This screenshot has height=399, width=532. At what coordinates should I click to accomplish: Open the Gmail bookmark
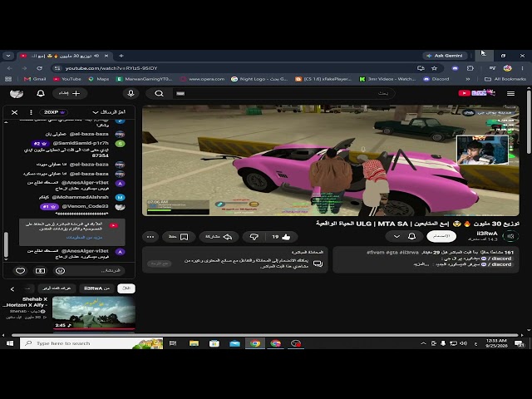point(35,79)
